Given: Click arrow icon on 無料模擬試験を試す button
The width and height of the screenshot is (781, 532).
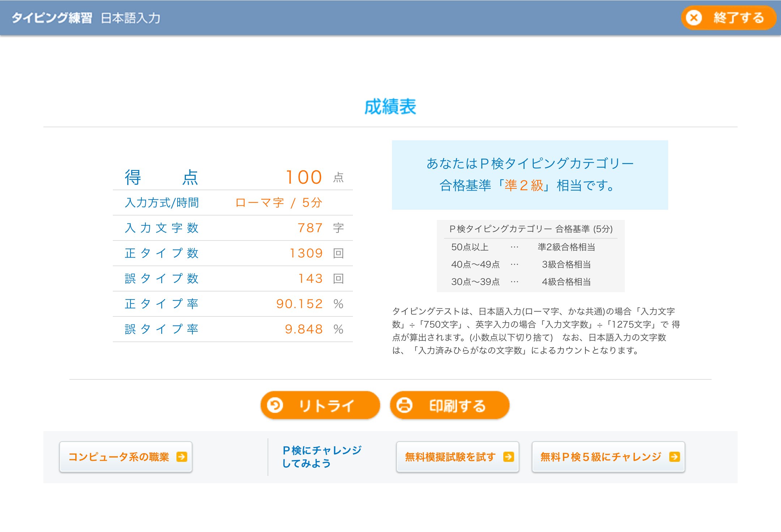Looking at the screenshot, I should [508, 457].
